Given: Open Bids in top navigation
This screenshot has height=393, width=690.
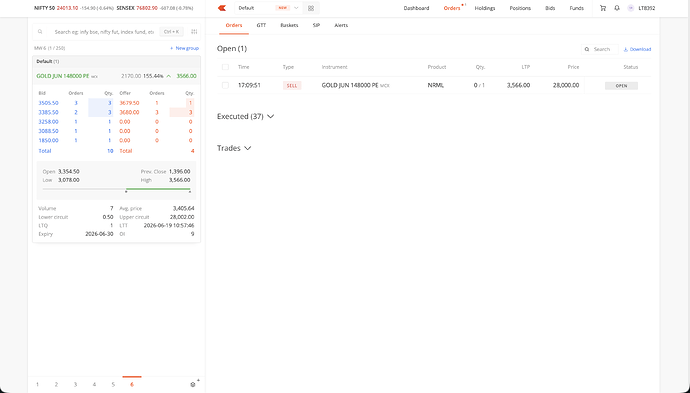Looking at the screenshot, I should tap(550, 8).
